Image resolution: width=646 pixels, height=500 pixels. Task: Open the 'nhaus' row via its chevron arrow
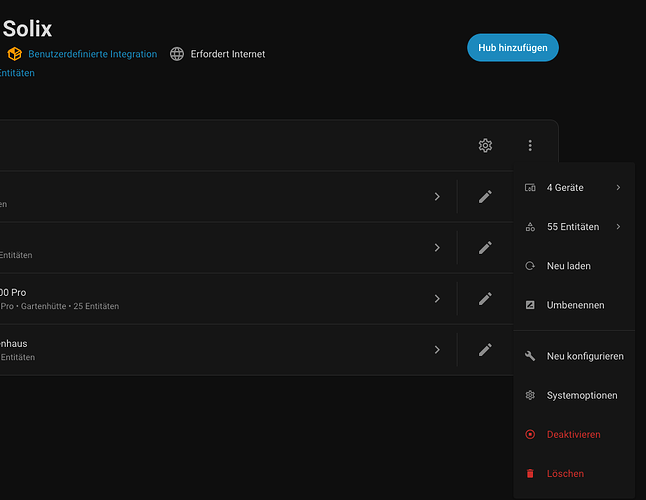(x=437, y=350)
